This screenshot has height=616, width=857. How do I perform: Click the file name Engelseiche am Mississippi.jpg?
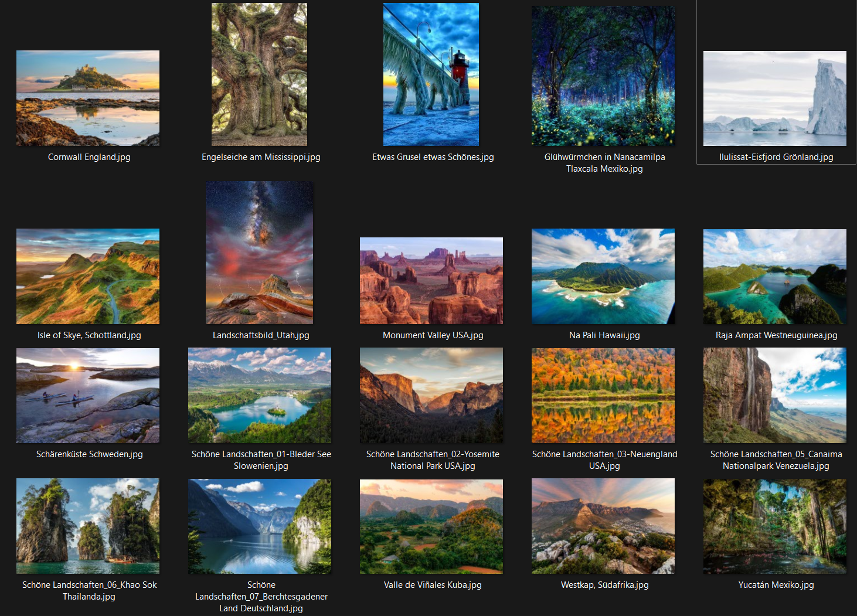coord(261,157)
